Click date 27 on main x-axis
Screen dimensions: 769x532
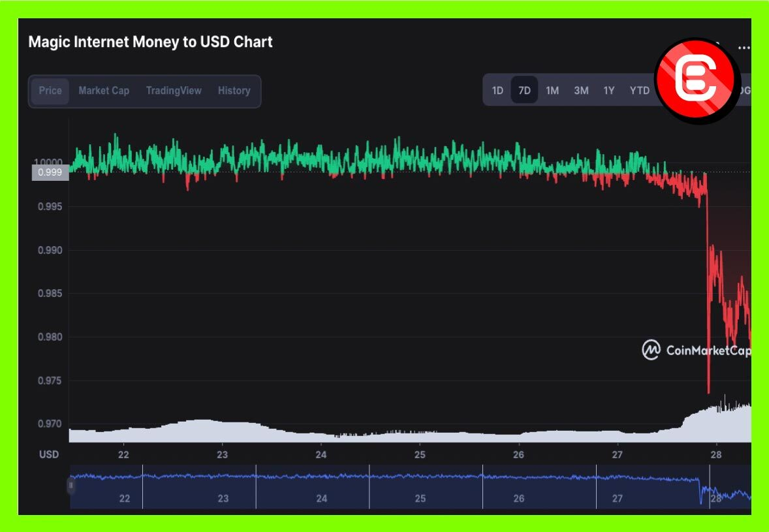[x=617, y=454]
